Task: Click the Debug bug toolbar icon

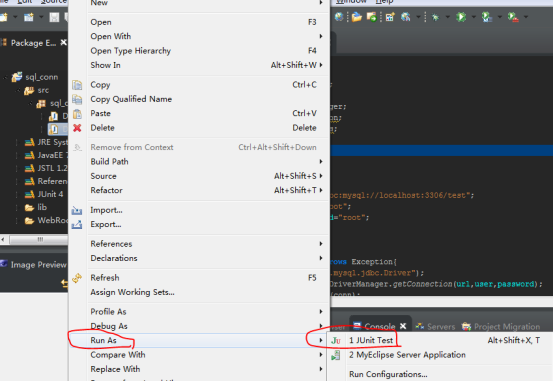Action: tap(435, 17)
